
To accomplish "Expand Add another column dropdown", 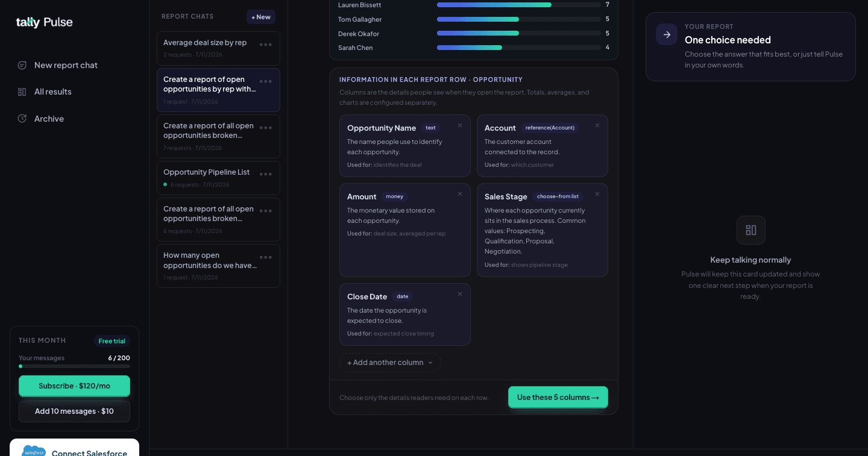I will (x=390, y=363).
